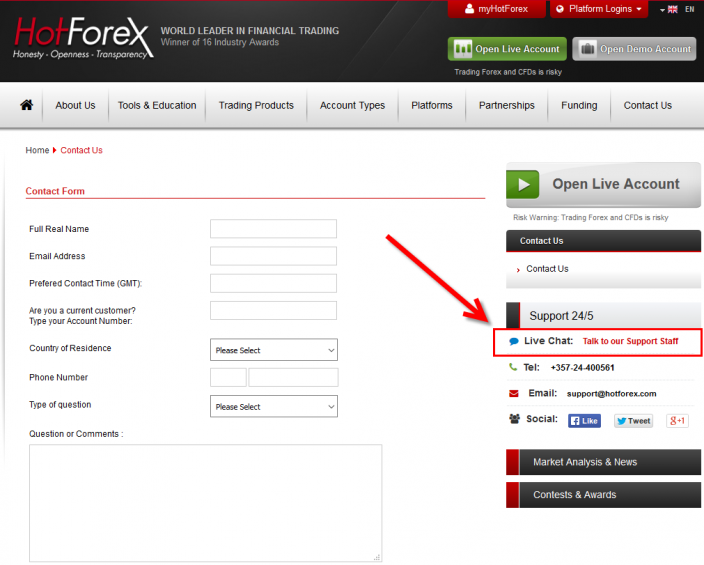Click the Twitter Tweet button
Screen dimensions: 704x565
(633, 421)
